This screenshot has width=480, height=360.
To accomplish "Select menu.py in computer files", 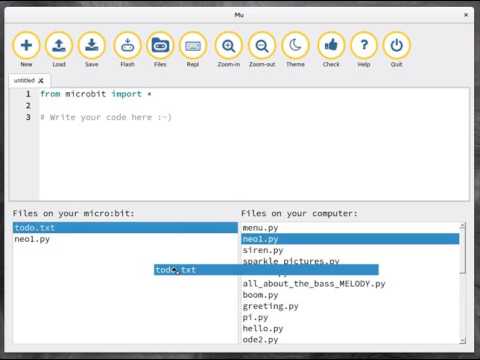I will coord(350,228).
